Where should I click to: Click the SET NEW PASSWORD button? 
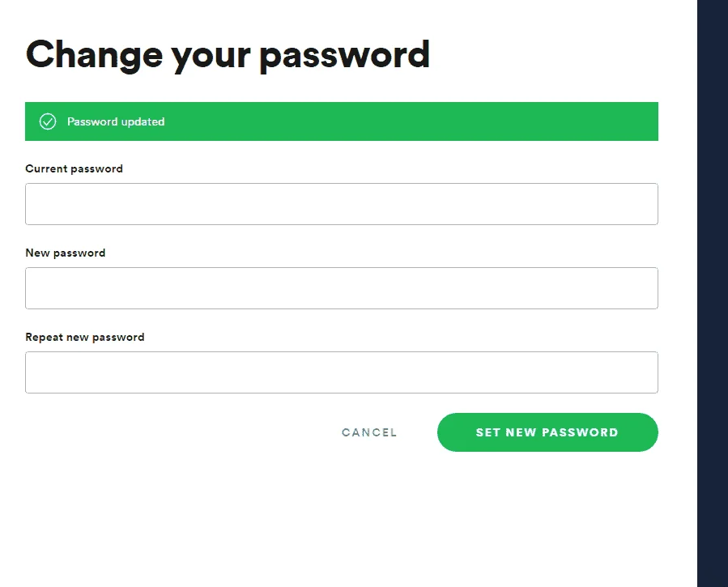point(547,432)
